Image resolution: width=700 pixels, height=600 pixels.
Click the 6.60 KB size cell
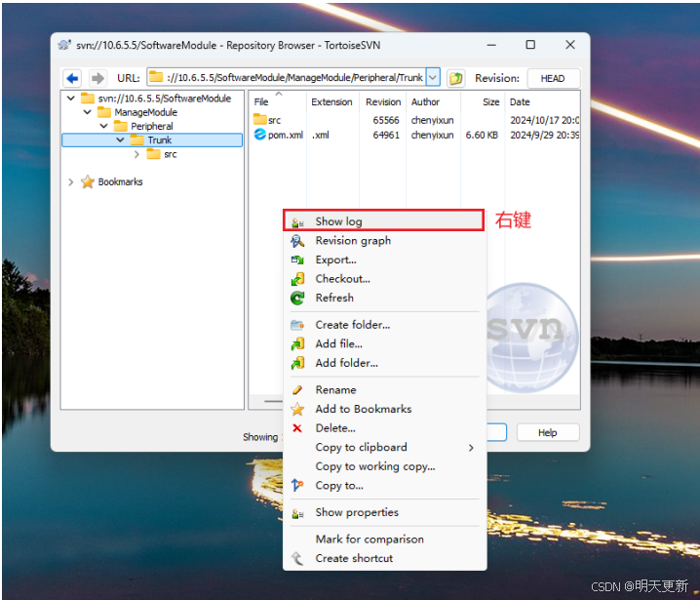point(482,135)
